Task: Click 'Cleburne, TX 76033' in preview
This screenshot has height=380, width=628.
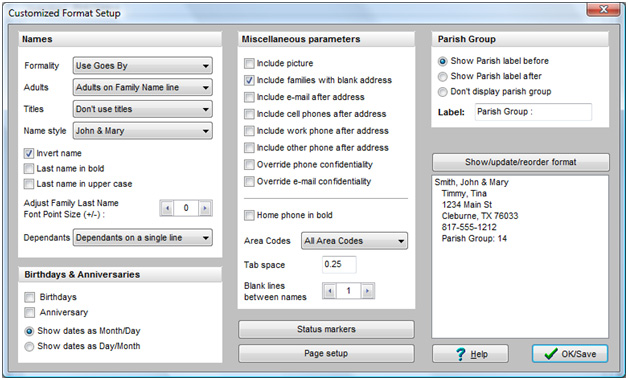Action: [x=480, y=216]
